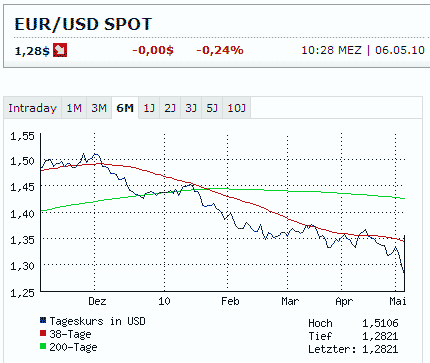Click the EUR/USD SPOT heading
Viewport: 430px width, 363px height.
(x=83, y=24)
